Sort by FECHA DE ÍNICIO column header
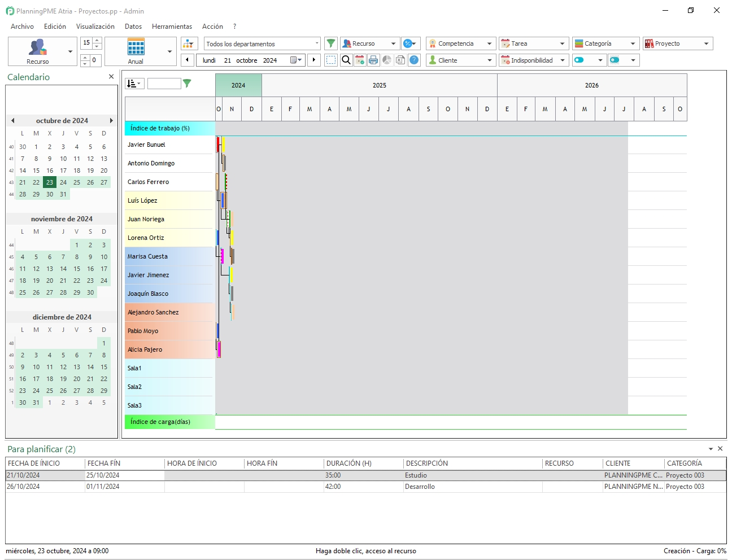 45,463
